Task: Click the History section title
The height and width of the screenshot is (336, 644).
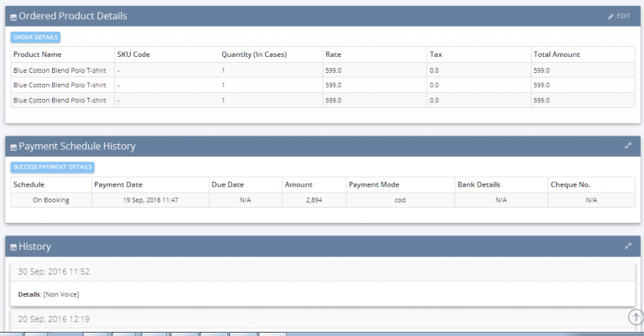Action: coord(35,246)
